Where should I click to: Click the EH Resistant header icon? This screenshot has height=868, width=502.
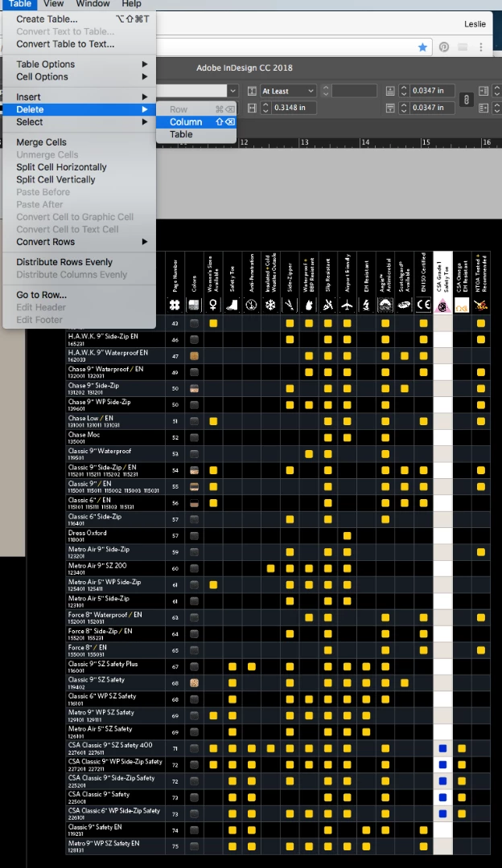pos(366,305)
